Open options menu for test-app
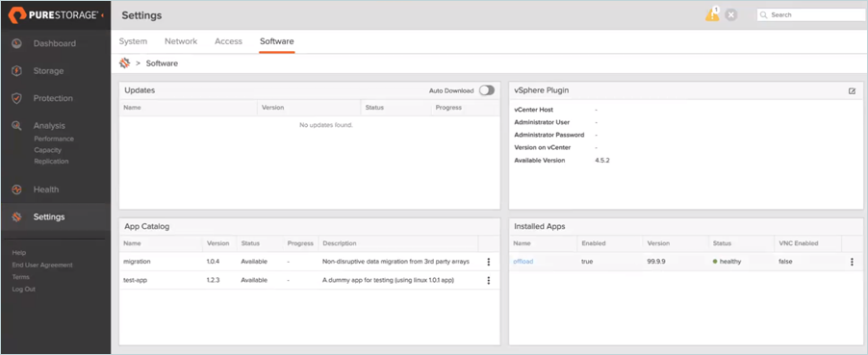The height and width of the screenshot is (355, 868). 488,280
